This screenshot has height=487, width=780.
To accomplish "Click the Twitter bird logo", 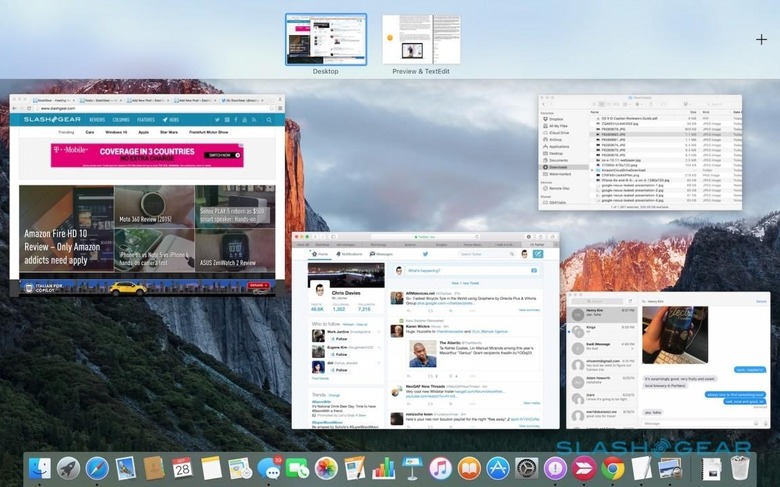I will (x=425, y=254).
